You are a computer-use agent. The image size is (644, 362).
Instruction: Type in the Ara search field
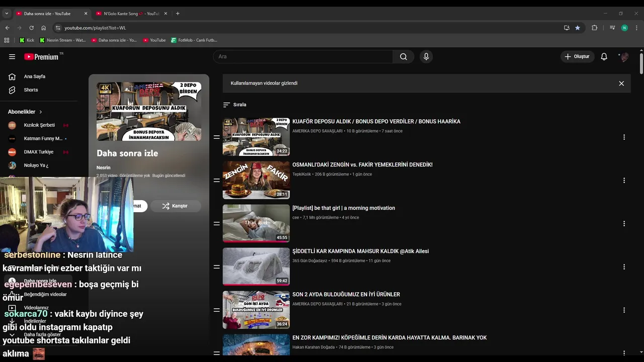coord(303,57)
